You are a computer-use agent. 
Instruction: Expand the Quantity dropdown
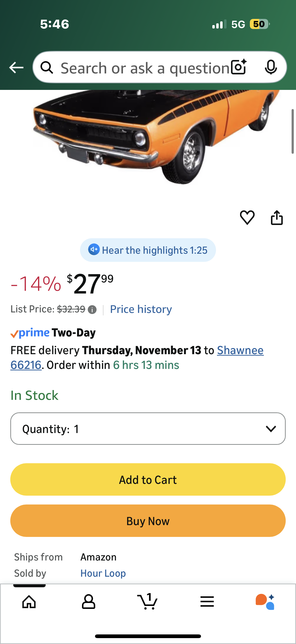(148, 429)
